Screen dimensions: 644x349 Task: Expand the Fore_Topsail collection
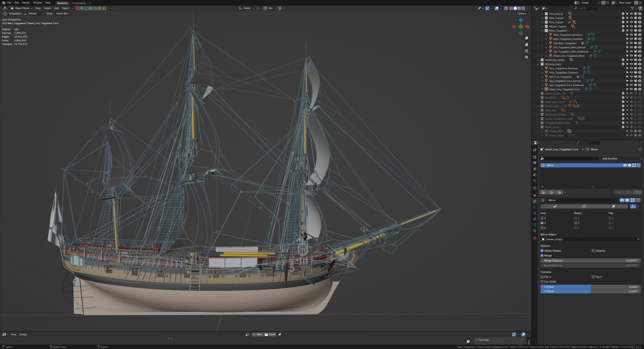[x=542, y=22]
